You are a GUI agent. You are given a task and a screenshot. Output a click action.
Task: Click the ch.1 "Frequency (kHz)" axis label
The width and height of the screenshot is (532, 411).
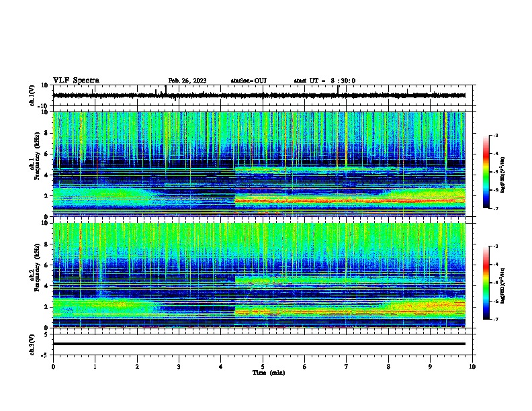tap(37, 156)
